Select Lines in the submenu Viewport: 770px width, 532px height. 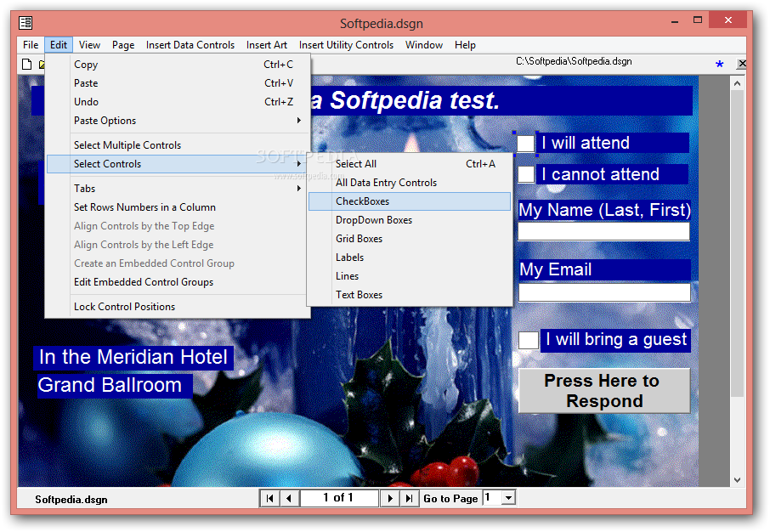click(x=410, y=275)
